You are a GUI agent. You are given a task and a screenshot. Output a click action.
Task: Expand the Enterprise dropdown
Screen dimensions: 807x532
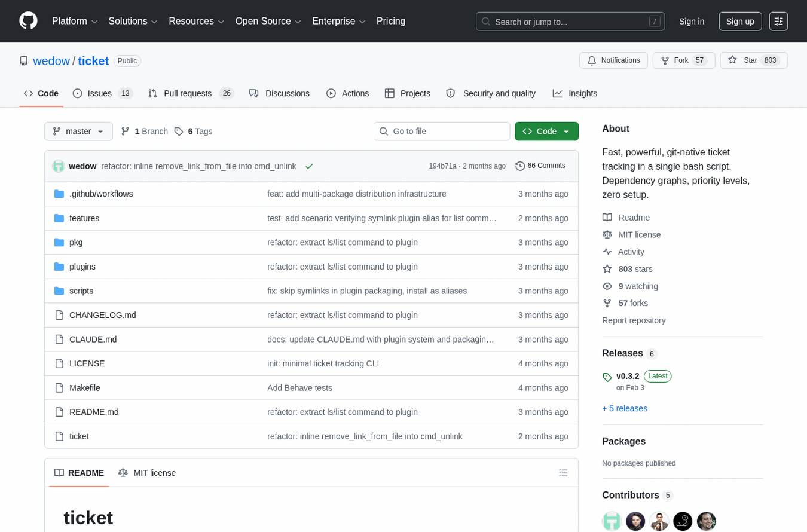339,21
